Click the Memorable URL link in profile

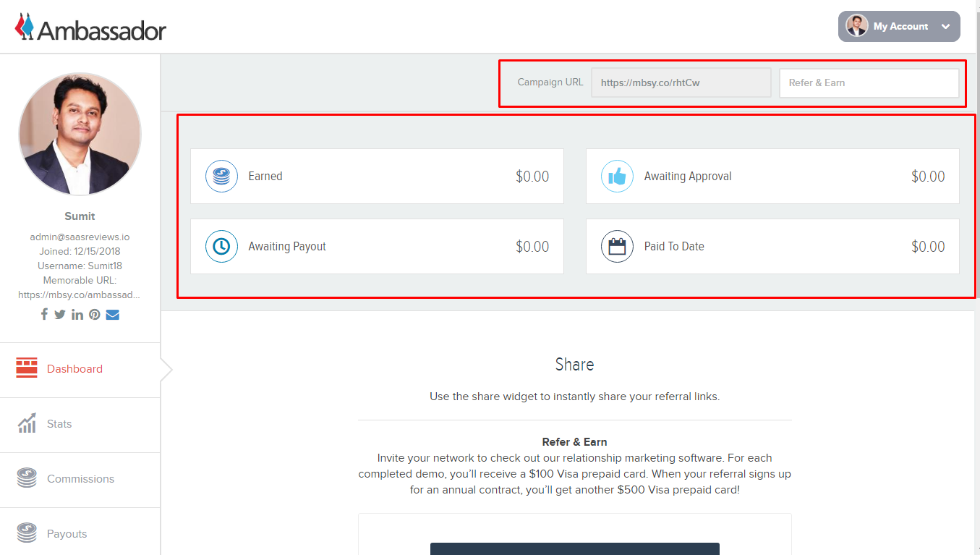tap(80, 295)
